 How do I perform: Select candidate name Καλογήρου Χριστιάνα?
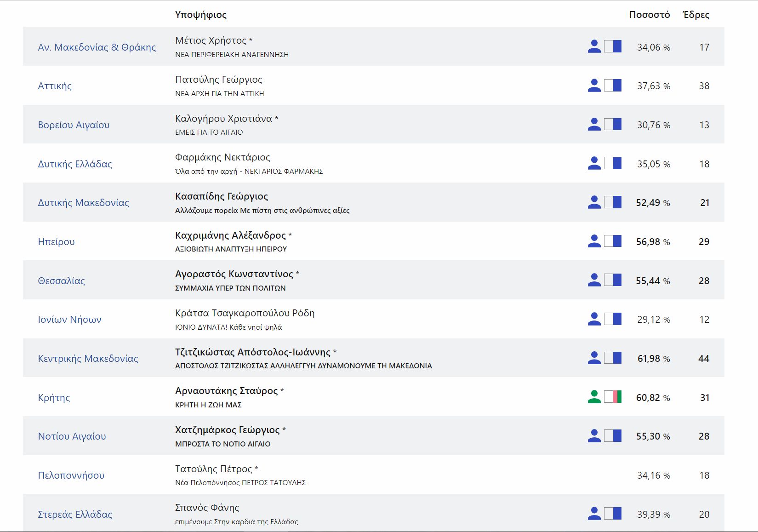click(x=223, y=119)
